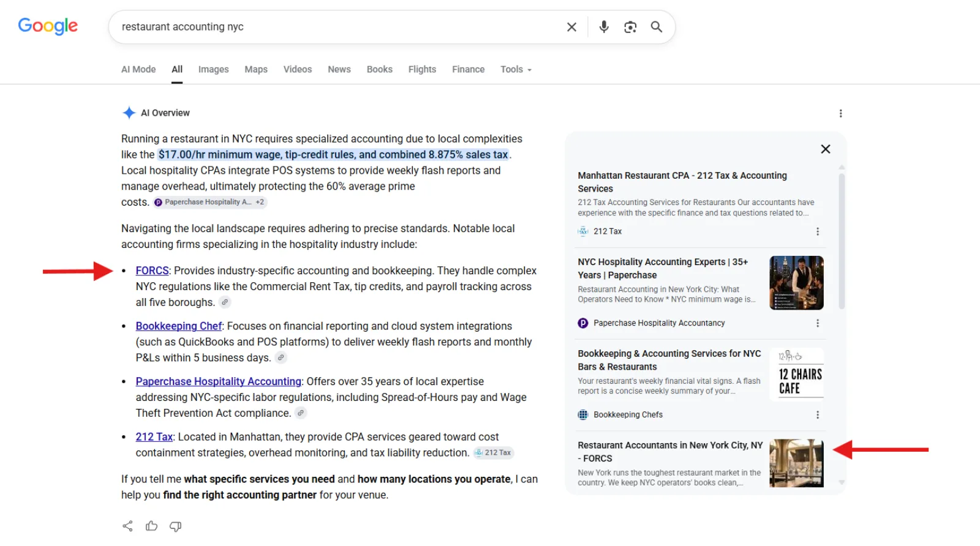Screen dimensions: 980x546
Task: Open Restaurant Accountants in New York City source
Action: click(670, 452)
